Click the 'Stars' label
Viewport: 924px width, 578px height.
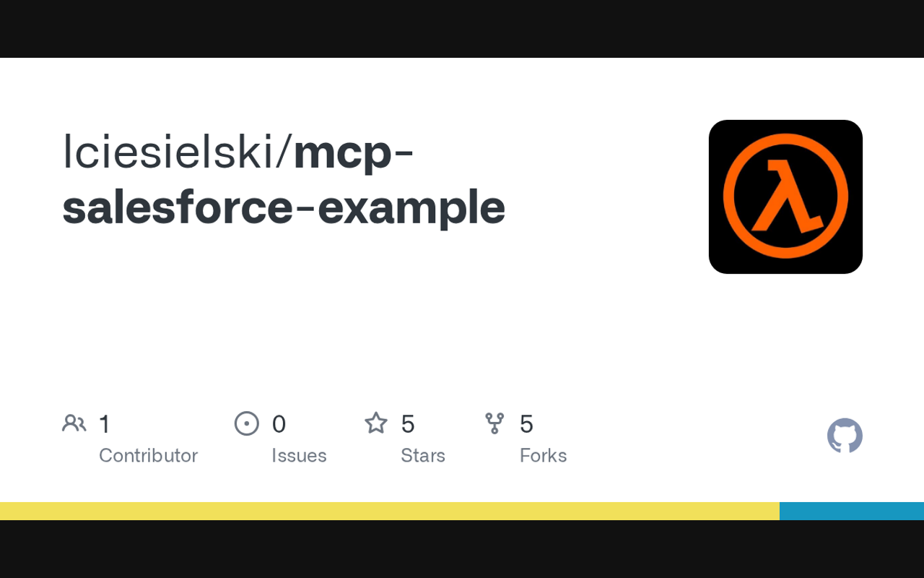(x=423, y=455)
